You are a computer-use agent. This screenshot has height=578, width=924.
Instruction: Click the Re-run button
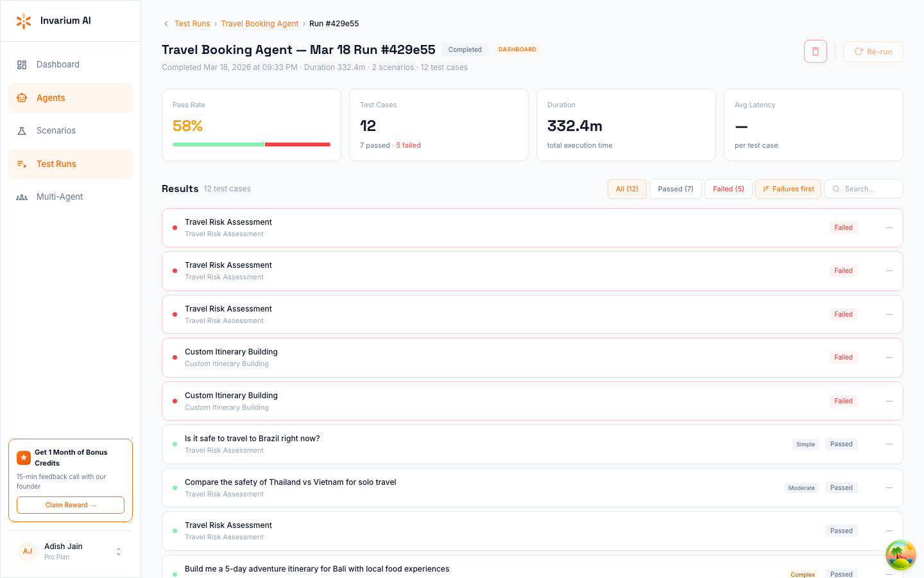tap(873, 51)
